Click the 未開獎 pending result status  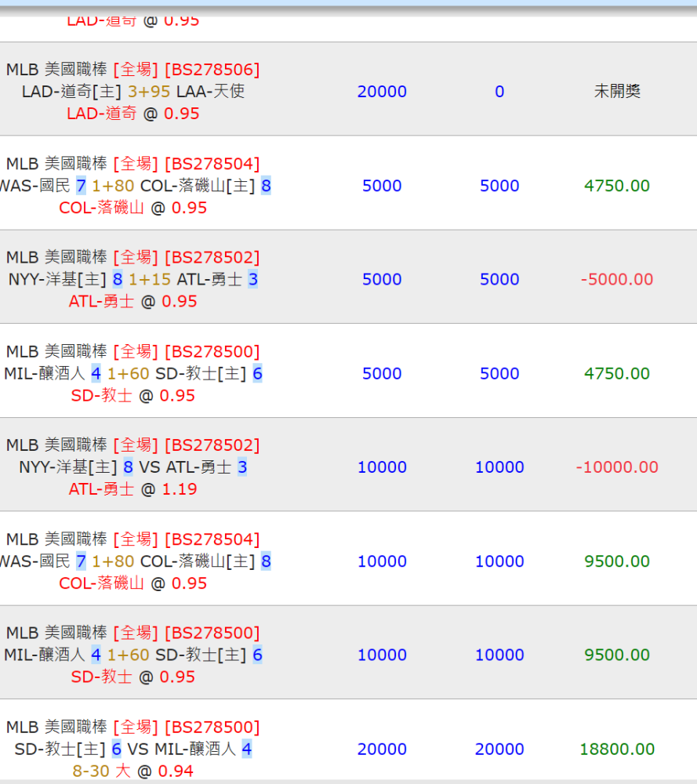point(617,92)
